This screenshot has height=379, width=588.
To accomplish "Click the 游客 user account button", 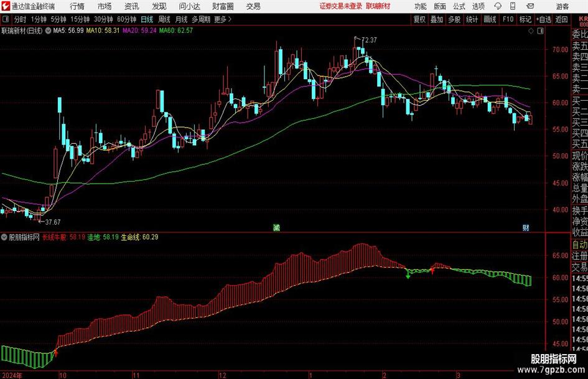I will tap(562, 6).
